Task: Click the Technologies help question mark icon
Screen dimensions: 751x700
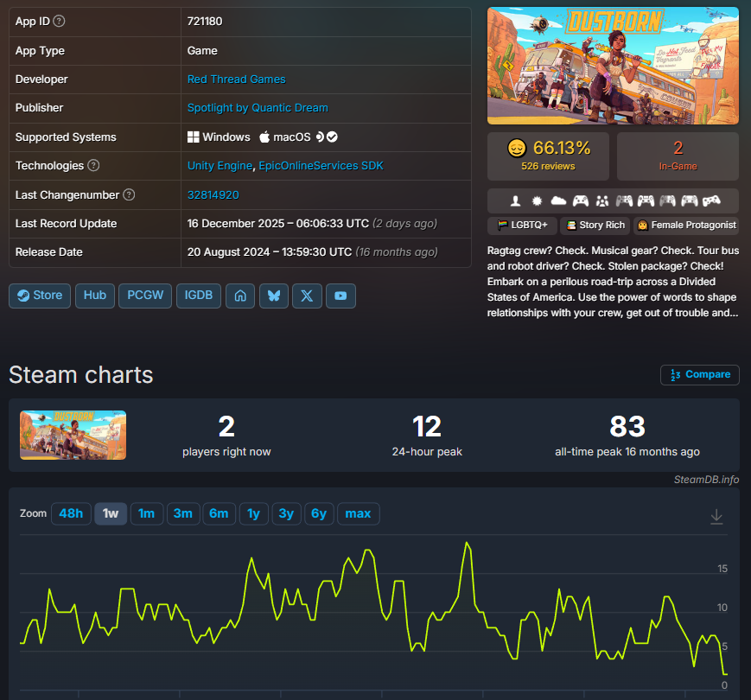Action: 93,166
